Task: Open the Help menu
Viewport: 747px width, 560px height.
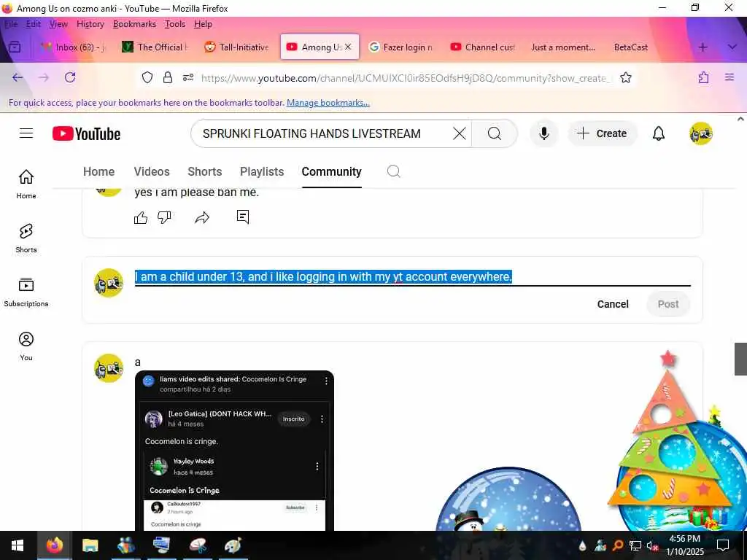Action: click(203, 24)
